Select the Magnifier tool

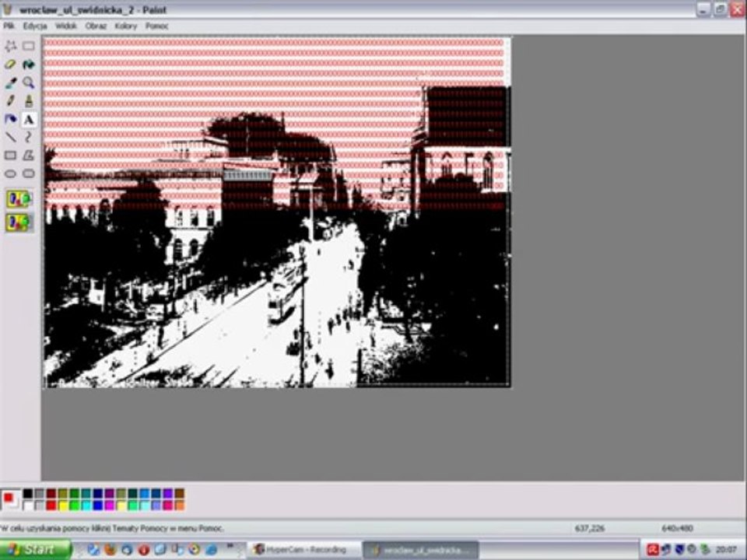coord(29,82)
